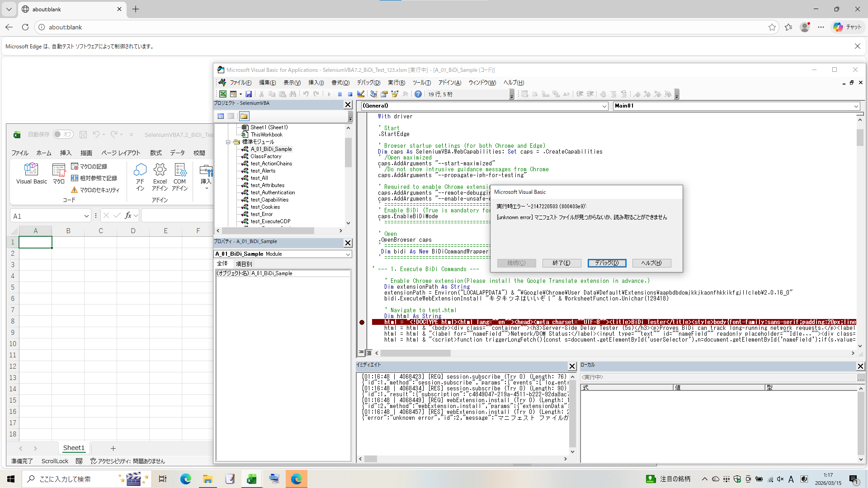Screen dimensions: 868x488
Task: Click the Windows Start button
Action: click(x=11, y=479)
